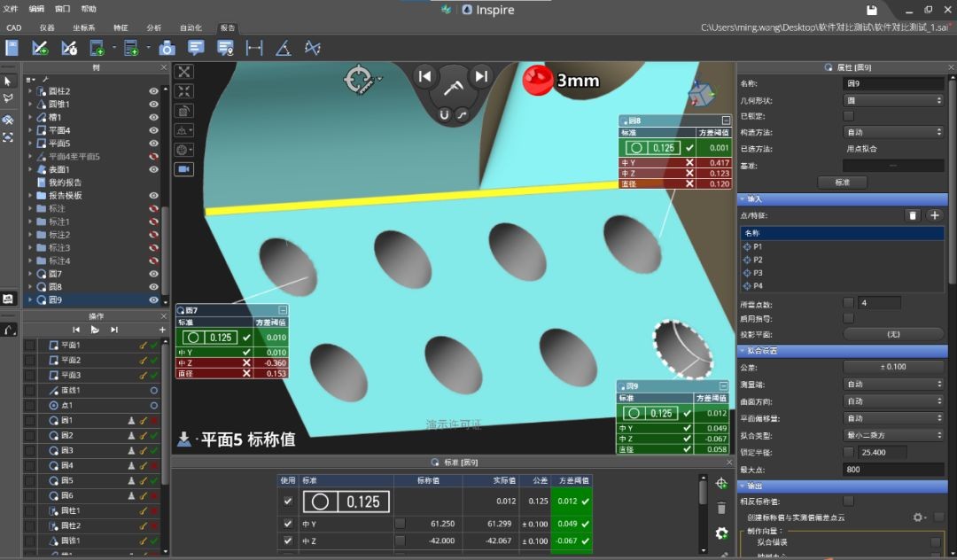This screenshot has width=957, height=560.
Task: Click the 标准 button in properties panel
Action: click(x=843, y=183)
